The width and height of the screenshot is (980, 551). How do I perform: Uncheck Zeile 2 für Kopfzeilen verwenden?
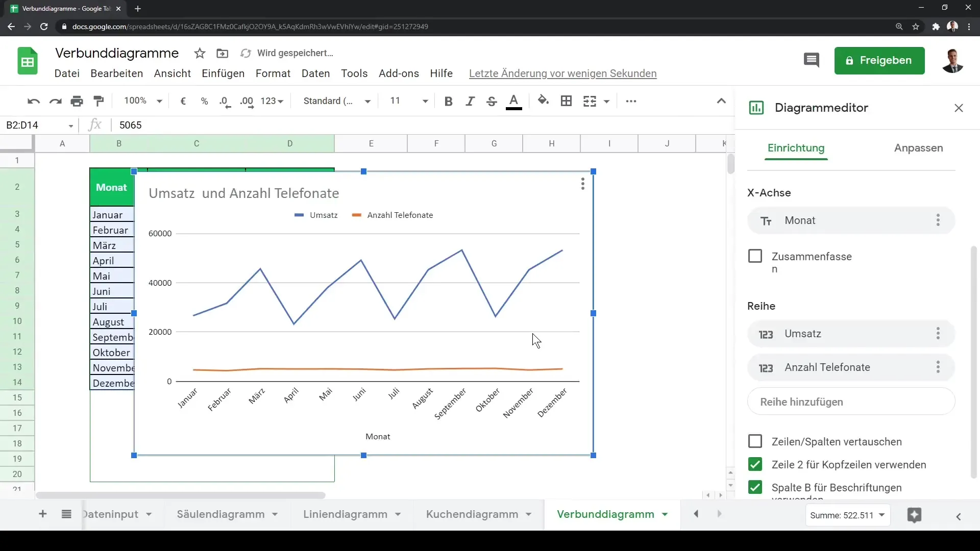[x=755, y=464]
